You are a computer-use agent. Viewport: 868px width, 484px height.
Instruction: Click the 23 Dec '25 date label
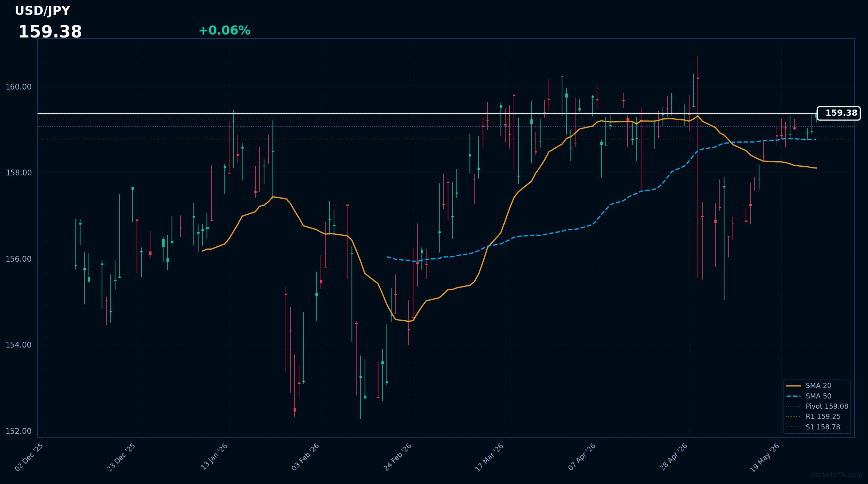coord(121,457)
